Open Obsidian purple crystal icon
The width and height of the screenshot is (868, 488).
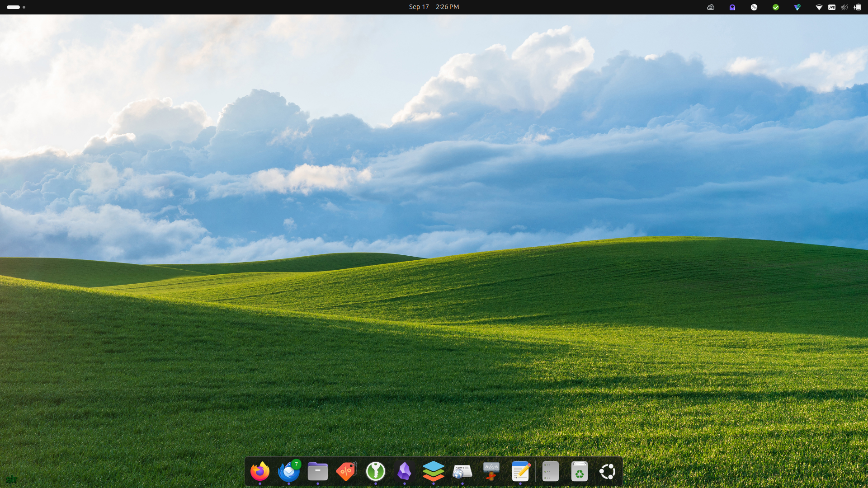point(405,472)
